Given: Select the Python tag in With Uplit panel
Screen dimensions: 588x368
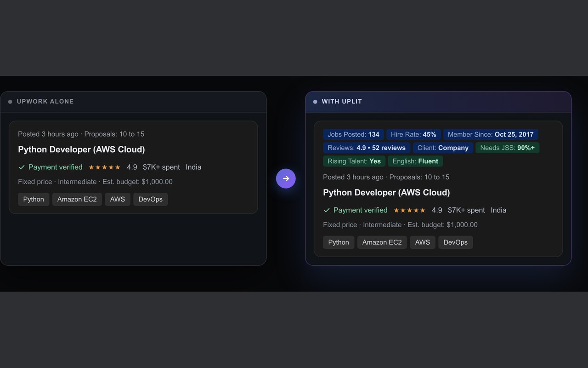Looking at the screenshot, I should 339,242.
